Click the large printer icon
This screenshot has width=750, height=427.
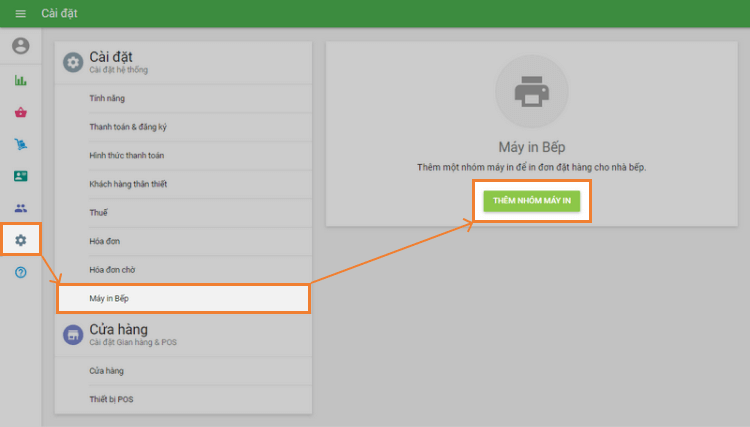point(531,91)
